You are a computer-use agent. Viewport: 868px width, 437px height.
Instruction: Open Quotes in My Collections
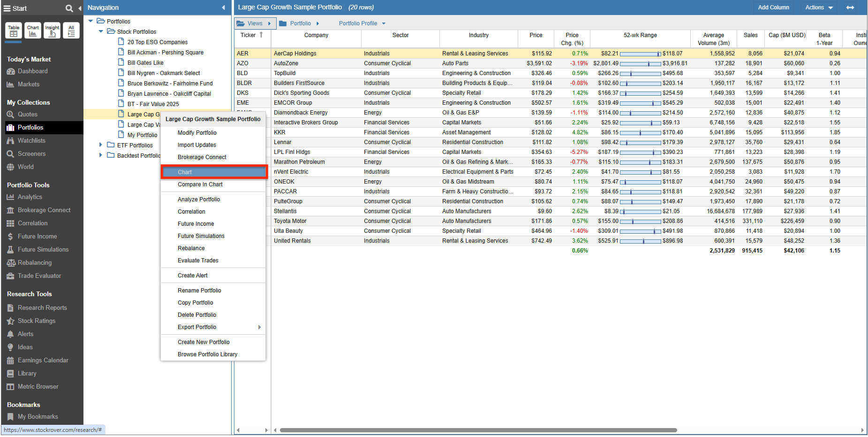tap(27, 115)
